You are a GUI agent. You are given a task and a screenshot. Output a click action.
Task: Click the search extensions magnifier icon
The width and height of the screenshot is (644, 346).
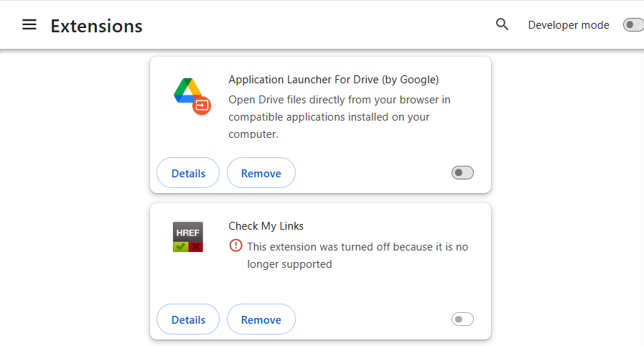coord(502,24)
